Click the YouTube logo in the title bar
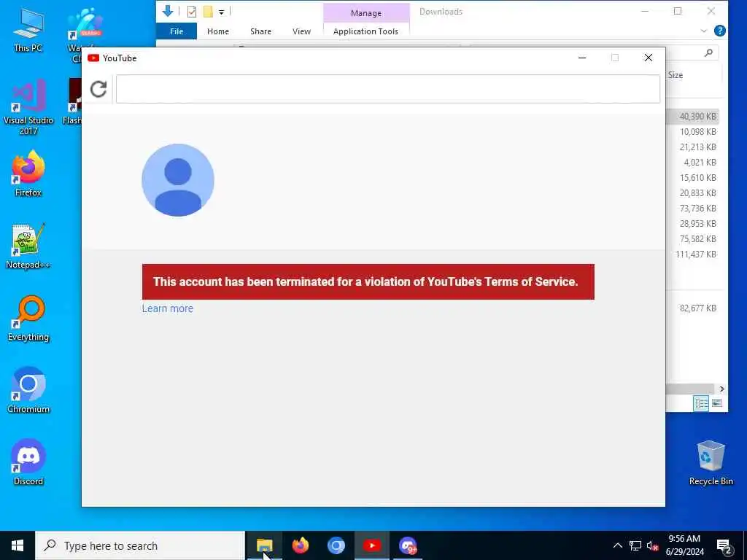This screenshot has height=560, width=747. coord(93,58)
